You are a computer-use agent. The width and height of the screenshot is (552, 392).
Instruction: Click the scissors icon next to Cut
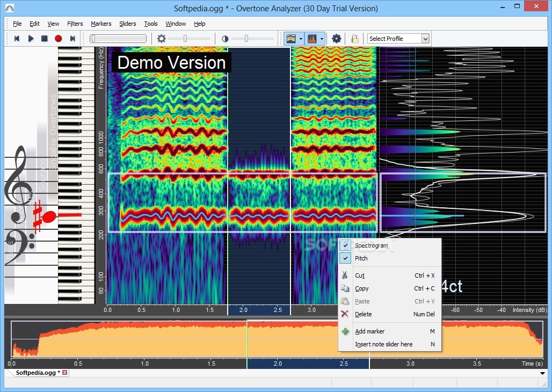pyautogui.click(x=345, y=275)
